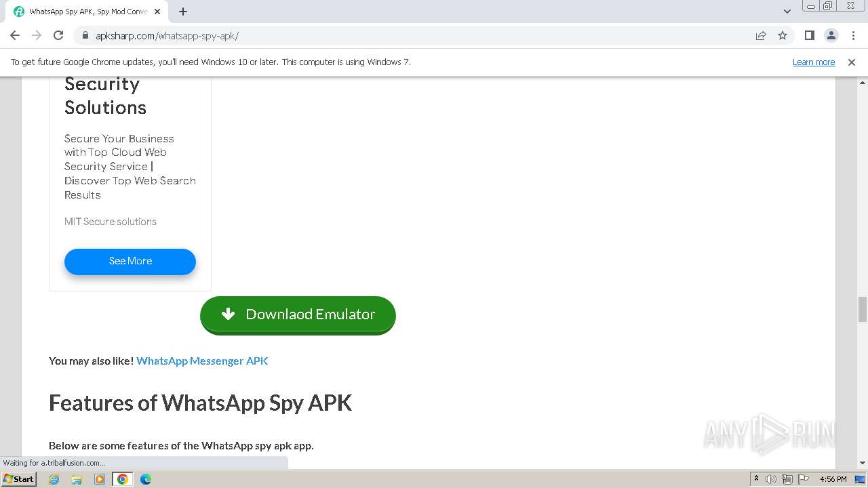View site information lock icon

click(x=85, y=35)
